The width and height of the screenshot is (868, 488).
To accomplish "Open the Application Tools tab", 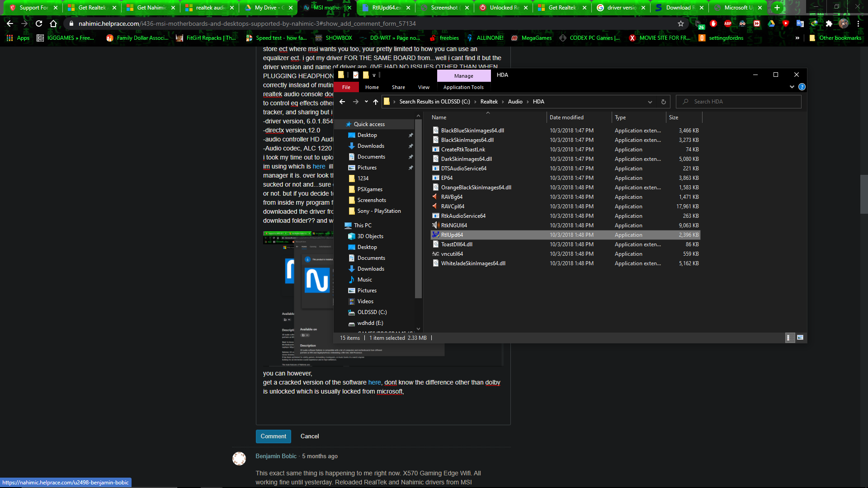I will pyautogui.click(x=463, y=87).
